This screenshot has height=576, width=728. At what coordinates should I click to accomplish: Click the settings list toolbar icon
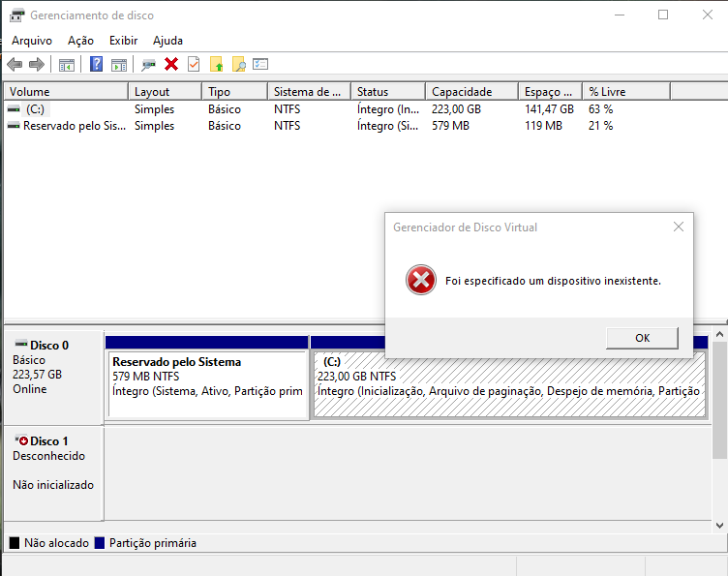[x=260, y=65]
